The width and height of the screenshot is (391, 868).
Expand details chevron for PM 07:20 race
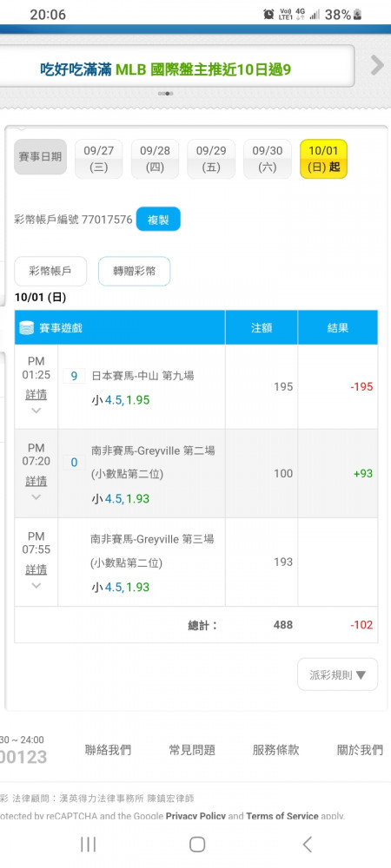[x=36, y=497]
